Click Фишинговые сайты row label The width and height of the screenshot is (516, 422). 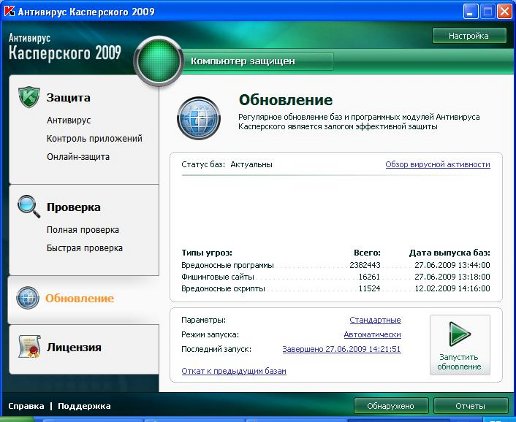coord(218,277)
